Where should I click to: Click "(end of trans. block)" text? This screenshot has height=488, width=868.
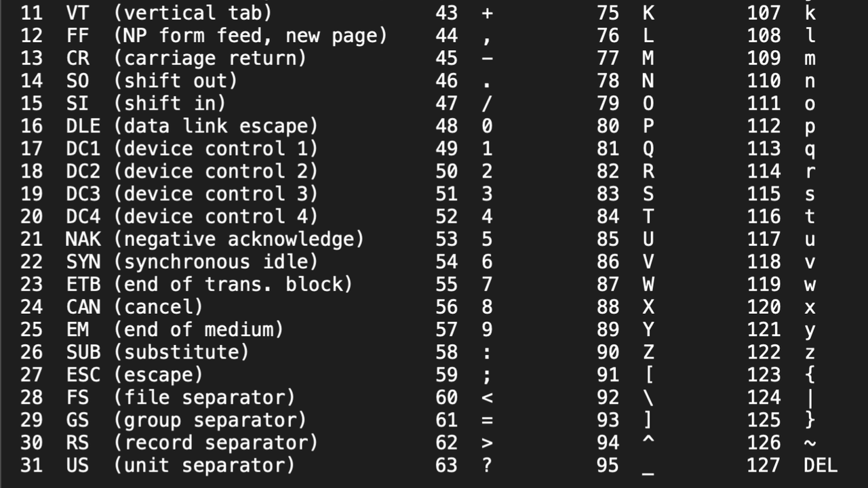[233, 284]
